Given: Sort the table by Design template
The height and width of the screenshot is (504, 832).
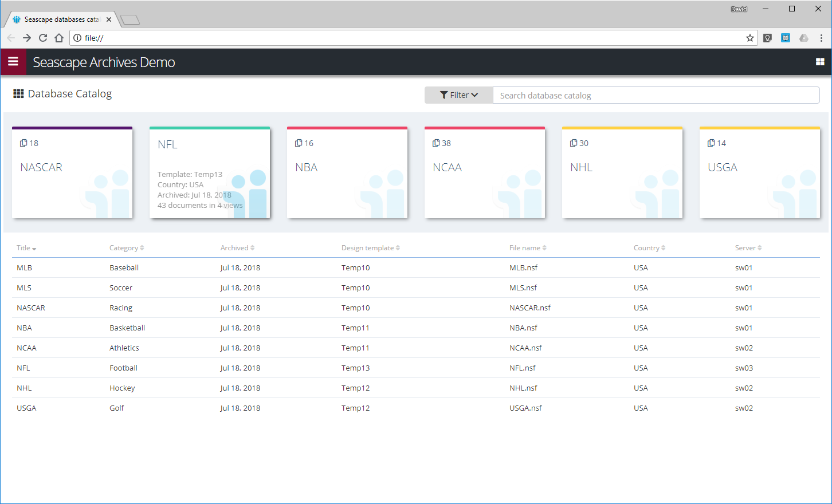Looking at the screenshot, I should pos(371,248).
